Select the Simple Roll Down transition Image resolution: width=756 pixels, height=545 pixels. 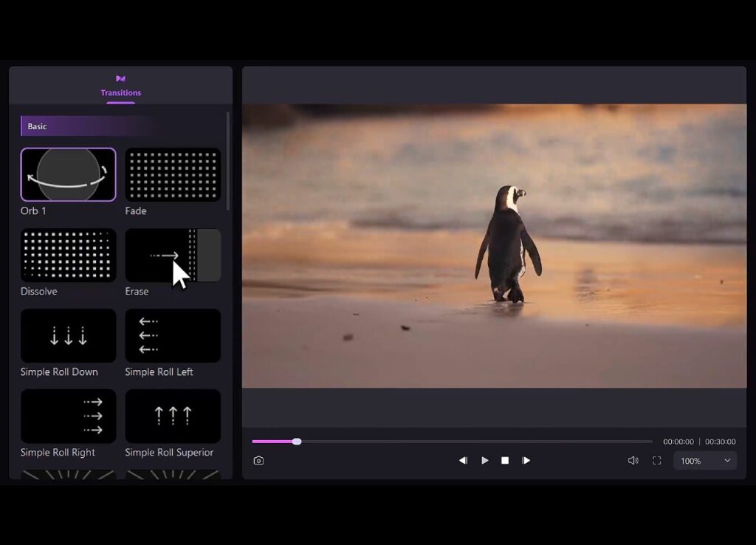tap(69, 336)
